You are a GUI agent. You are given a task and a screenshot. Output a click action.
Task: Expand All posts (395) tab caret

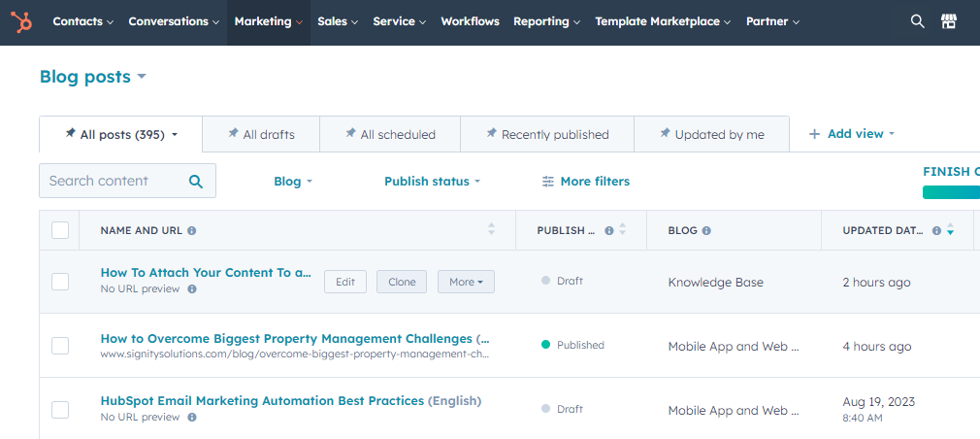175,134
